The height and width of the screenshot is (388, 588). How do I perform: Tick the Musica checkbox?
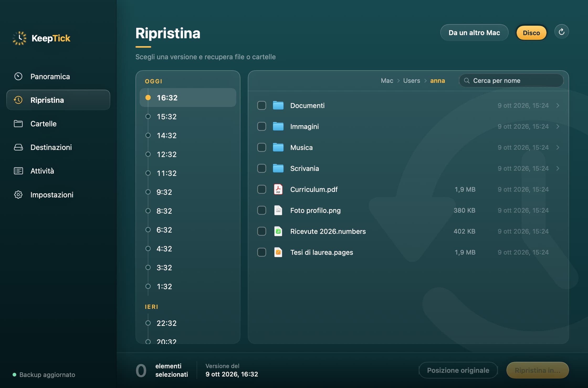(x=262, y=147)
